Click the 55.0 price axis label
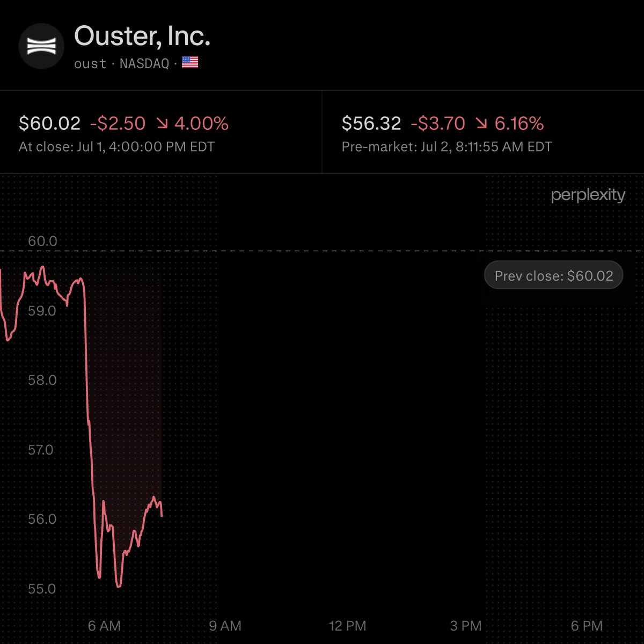Screen dimensions: 644x644 (x=42, y=589)
